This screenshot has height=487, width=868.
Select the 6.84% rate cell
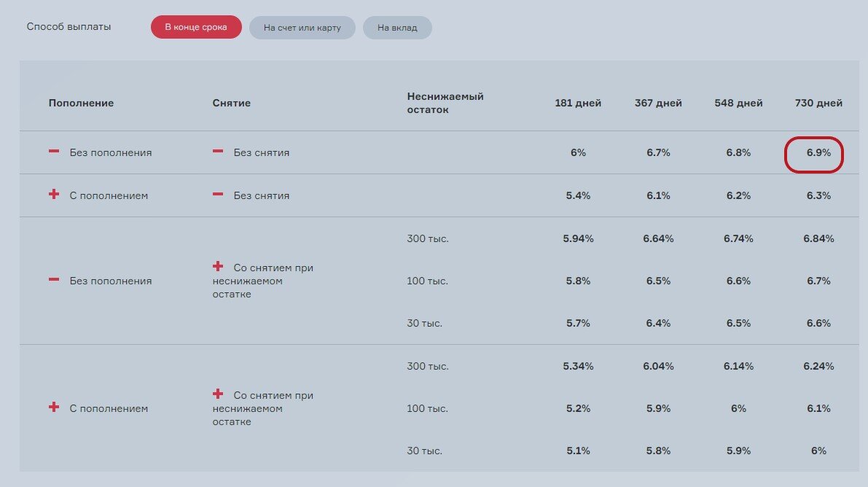[818, 238]
